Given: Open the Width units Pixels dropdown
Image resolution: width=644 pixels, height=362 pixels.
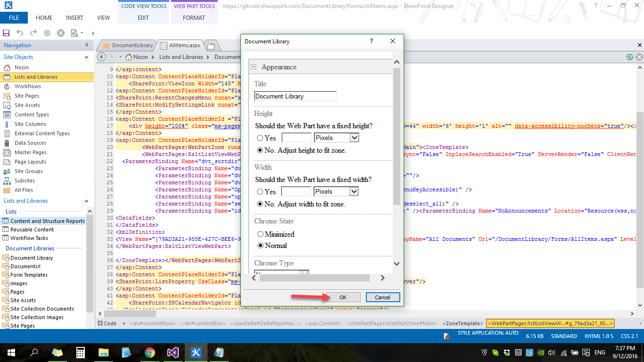Looking at the screenshot, I should click(x=354, y=191).
